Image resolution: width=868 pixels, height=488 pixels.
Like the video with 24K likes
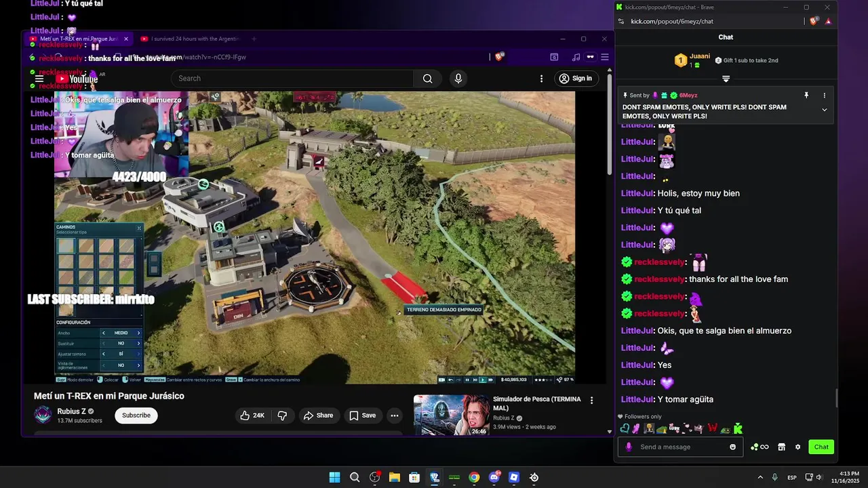pyautogui.click(x=252, y=415)
